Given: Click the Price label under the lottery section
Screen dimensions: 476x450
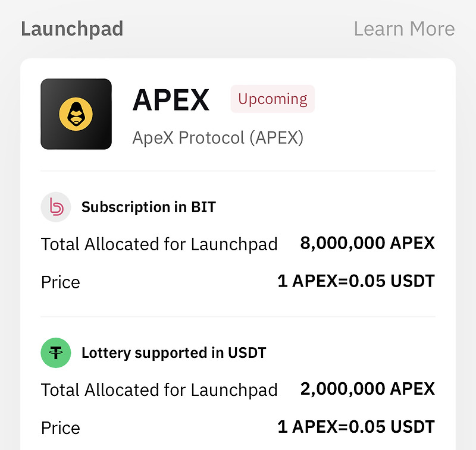Looking at the screenshot, I should 60,427.
